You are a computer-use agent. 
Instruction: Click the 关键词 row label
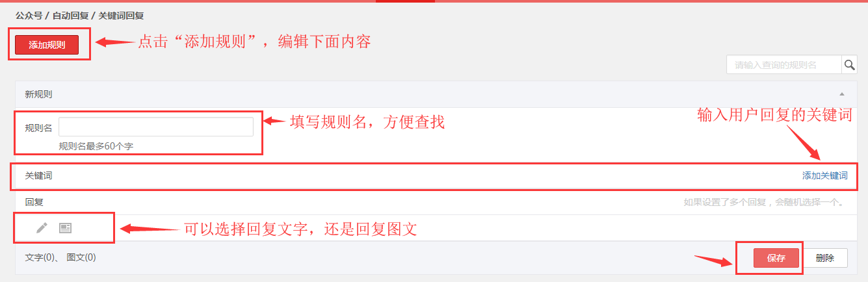(x=38, y=176)
